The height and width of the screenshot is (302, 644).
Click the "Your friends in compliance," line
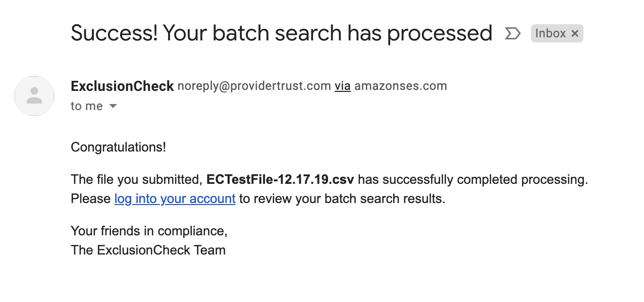pos(149,231)
